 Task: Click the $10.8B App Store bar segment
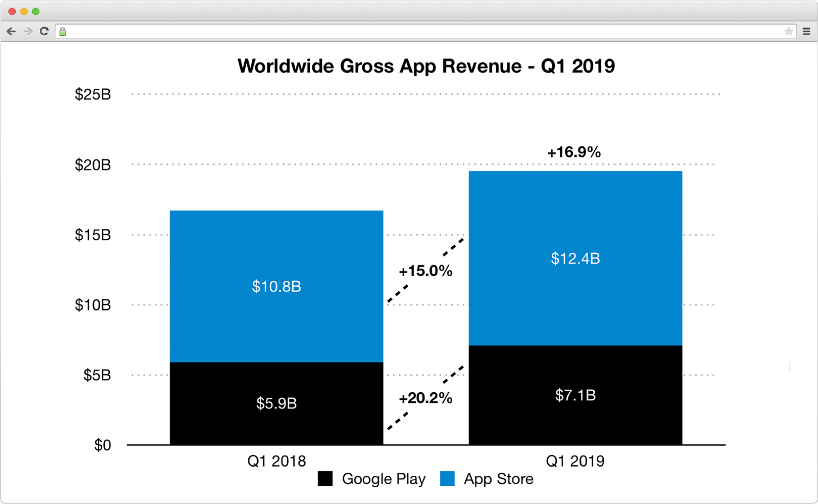276,286
